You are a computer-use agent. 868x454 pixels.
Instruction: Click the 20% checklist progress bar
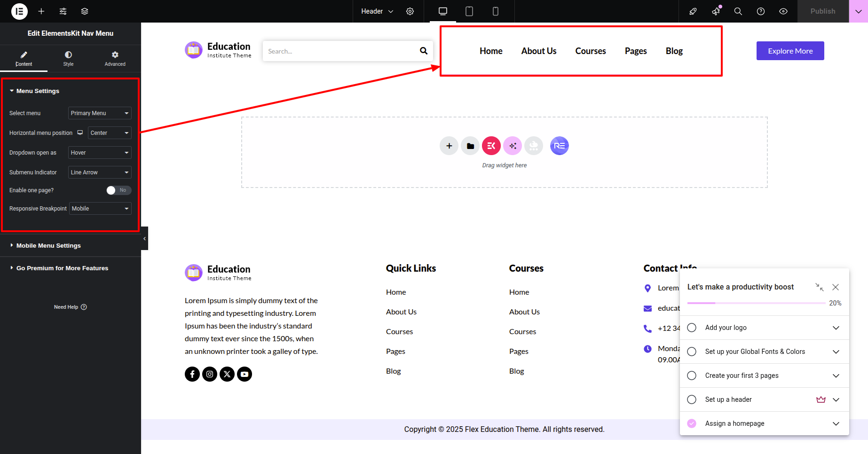756,303
